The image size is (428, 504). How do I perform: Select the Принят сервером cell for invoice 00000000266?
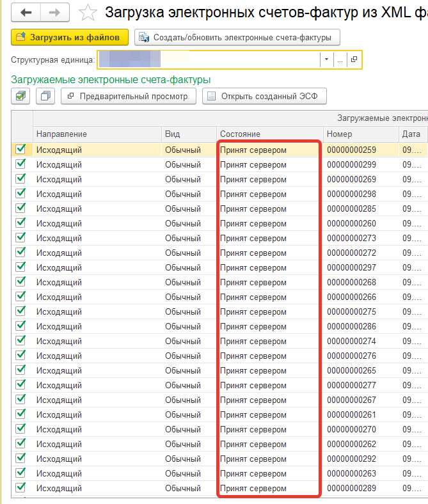269,297
